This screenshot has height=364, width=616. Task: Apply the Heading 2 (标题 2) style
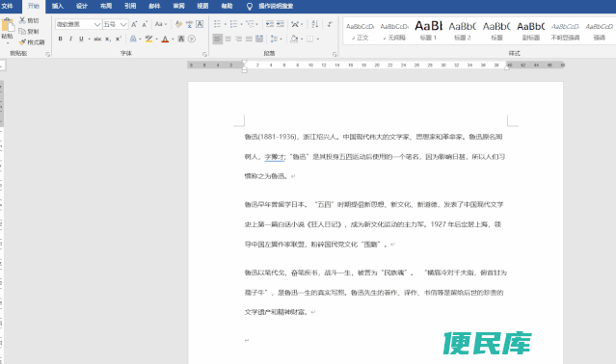point(463,31)
